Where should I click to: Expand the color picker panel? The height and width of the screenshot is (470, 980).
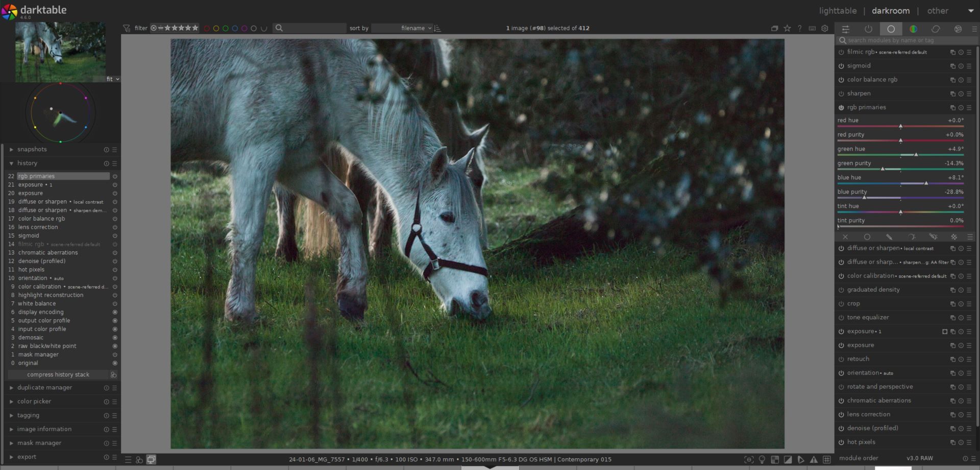click(11, 402)
